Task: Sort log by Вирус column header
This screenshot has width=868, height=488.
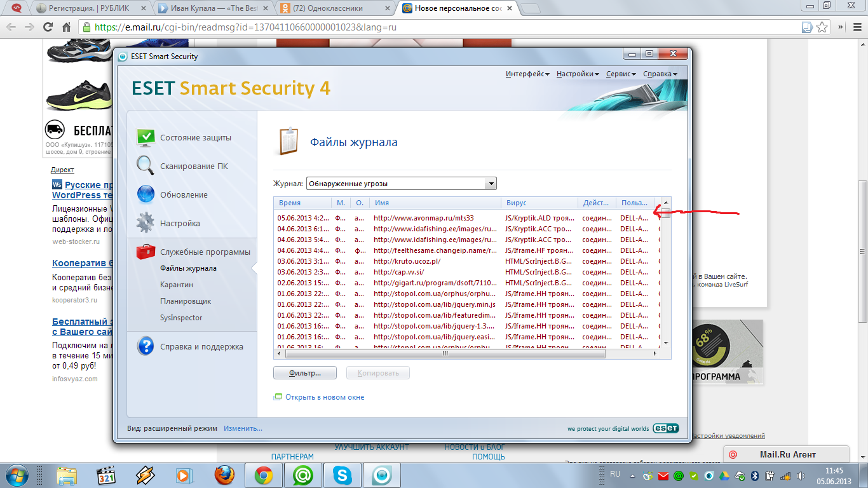Action: 539,203
